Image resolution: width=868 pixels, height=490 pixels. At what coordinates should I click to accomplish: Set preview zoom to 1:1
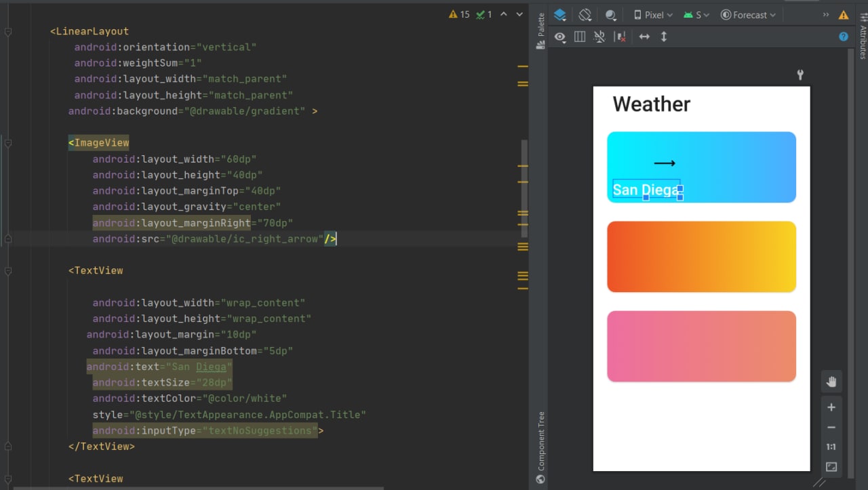click(x=831, y=447)
